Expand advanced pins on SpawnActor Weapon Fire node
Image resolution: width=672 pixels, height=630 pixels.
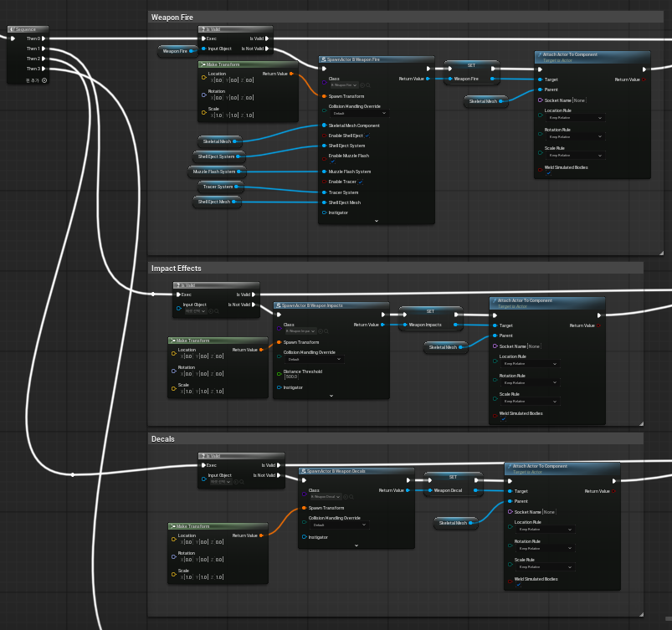[x=377, y=221]
